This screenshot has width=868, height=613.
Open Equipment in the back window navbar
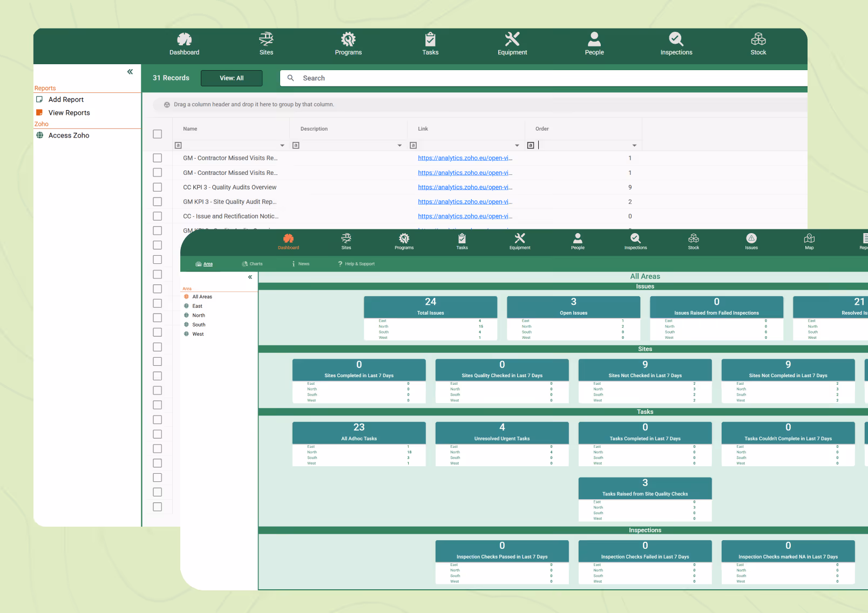(x=512, y=44)
